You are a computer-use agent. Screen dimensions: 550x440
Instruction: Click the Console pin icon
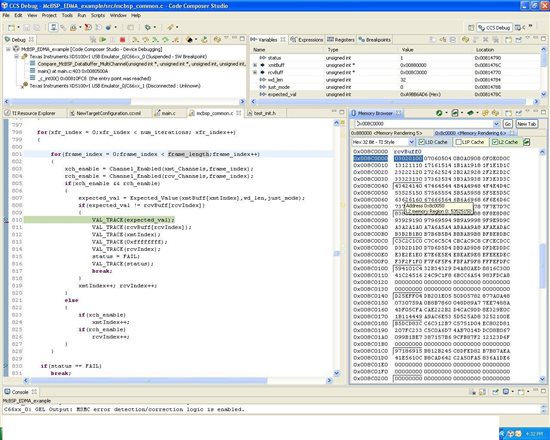tap(495, 392)
